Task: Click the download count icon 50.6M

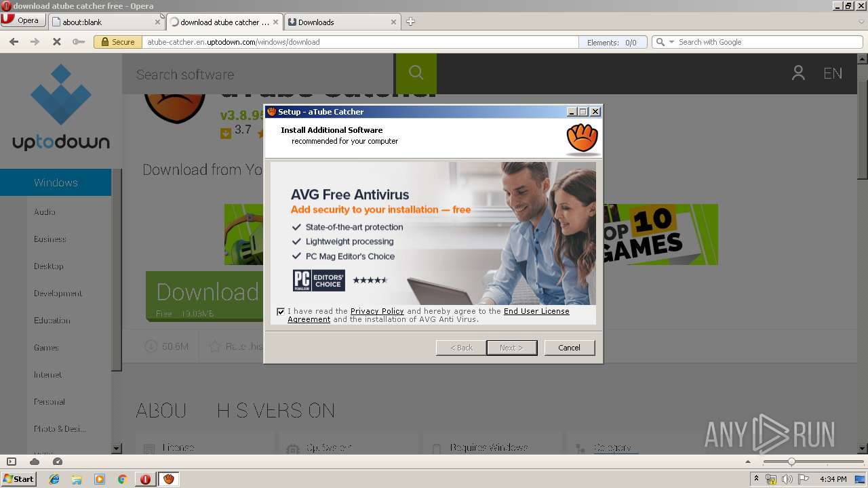Action: tap(151, 346)
